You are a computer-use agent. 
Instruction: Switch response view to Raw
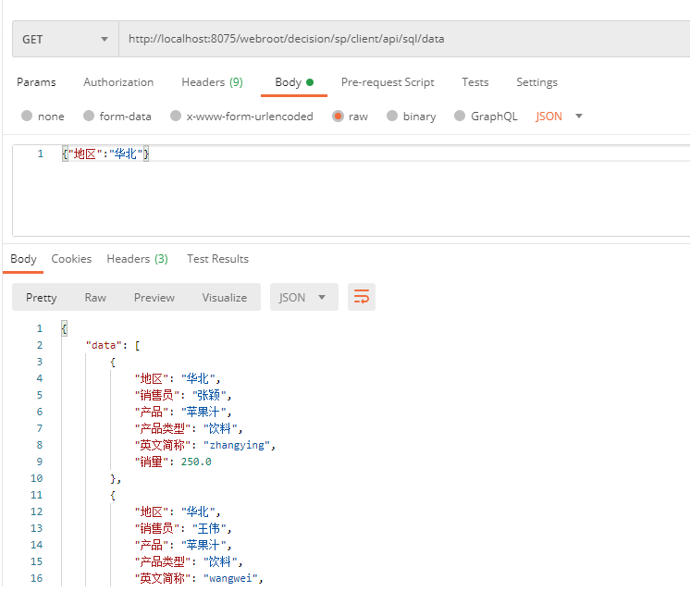click(x=95, y=298)
